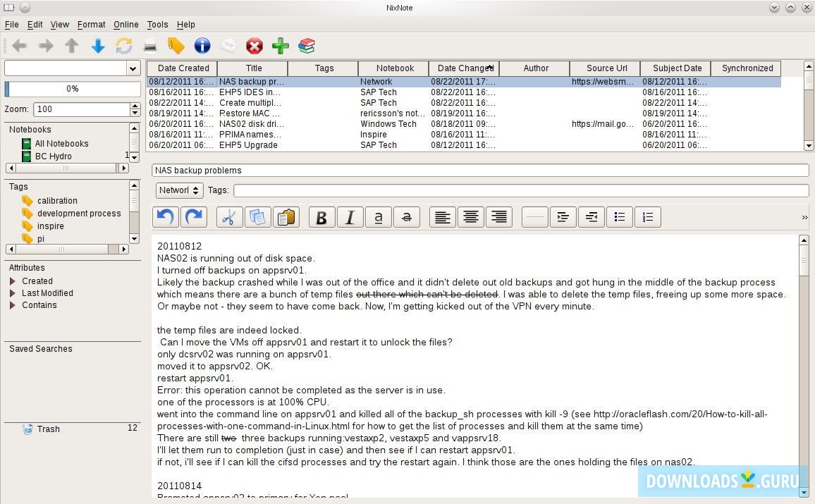The height and width of the screenshot is (504, 815).
Task: Toggle italic formatting in the editor
Action: (x=350, y=217)
